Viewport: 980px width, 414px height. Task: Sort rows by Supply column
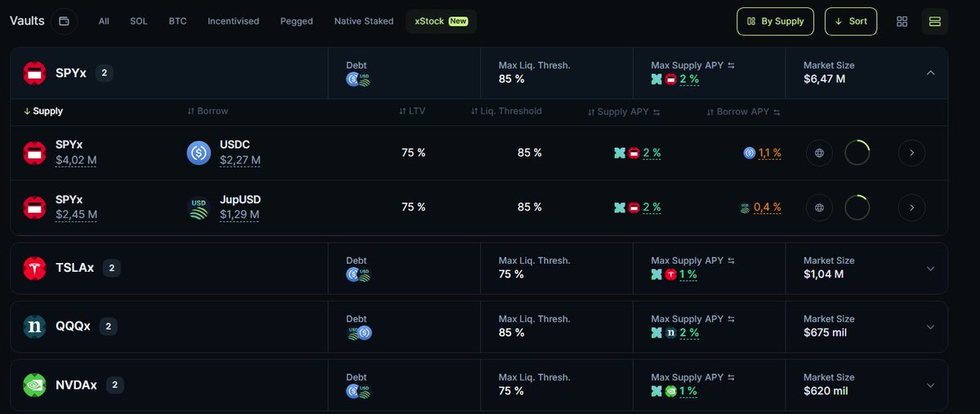coord(43,111)
